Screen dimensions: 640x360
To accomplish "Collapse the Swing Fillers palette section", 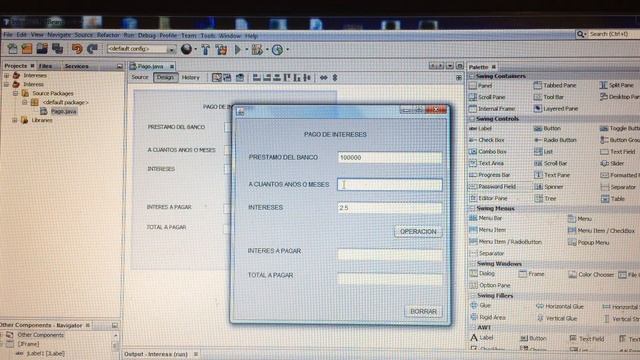I will point(473,296).
